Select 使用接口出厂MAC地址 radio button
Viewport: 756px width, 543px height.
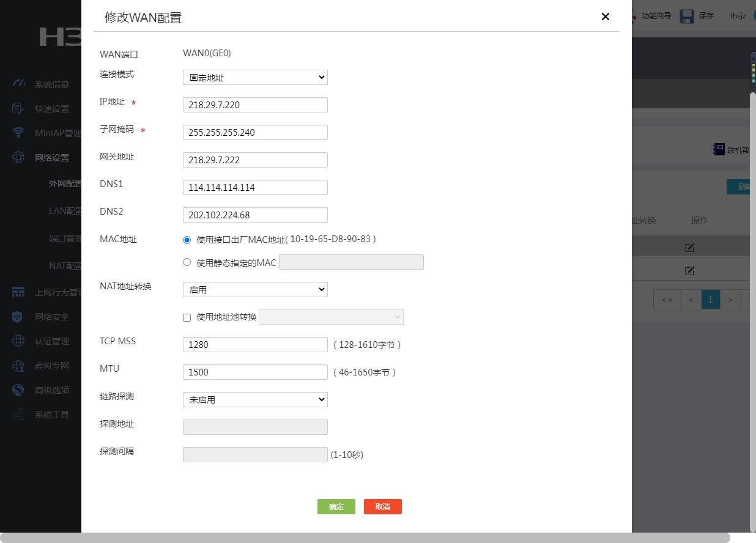pyautogui.click(x=187, y=240)
